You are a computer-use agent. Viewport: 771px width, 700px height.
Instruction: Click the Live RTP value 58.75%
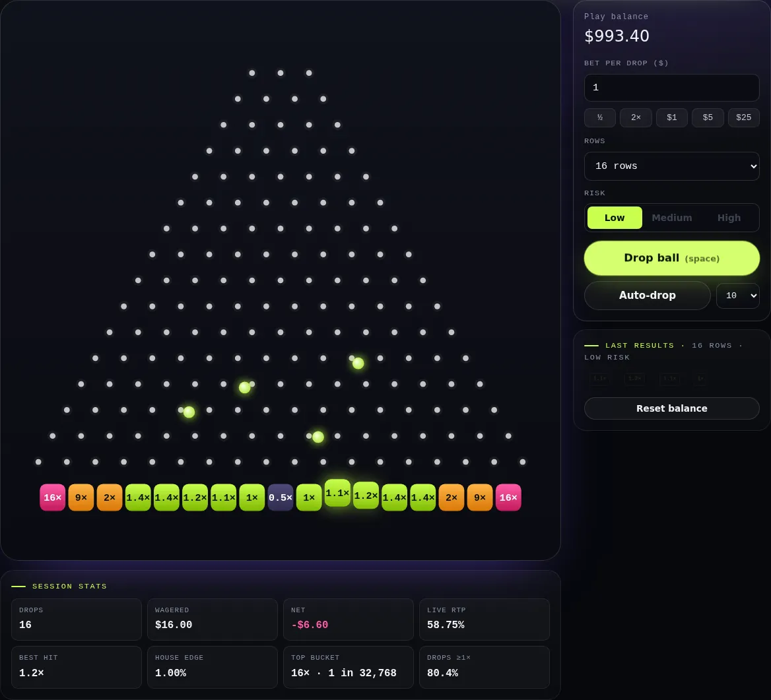(446, 625)
